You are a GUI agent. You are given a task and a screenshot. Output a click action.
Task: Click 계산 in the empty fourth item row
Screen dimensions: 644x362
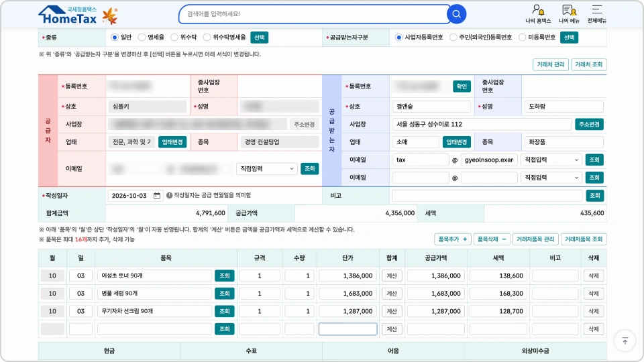392,328
